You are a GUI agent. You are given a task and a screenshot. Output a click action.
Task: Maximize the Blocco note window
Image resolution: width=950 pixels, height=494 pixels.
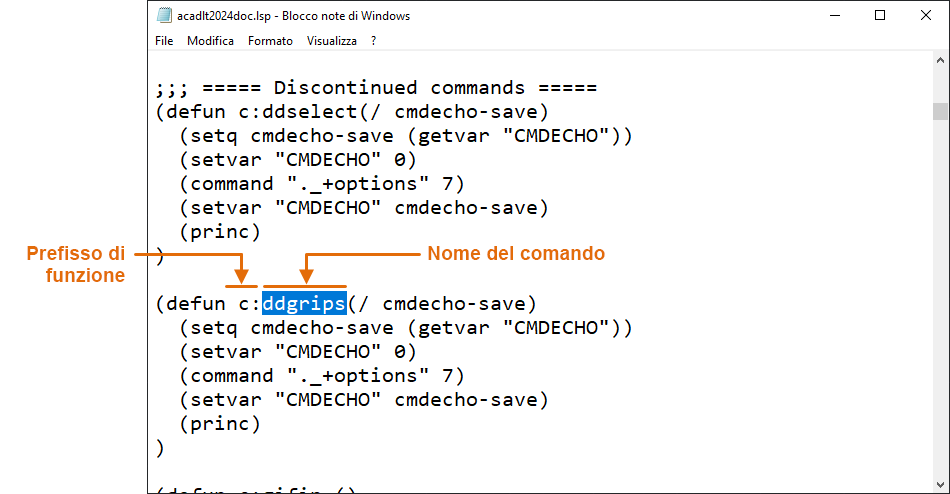(880, 15)
